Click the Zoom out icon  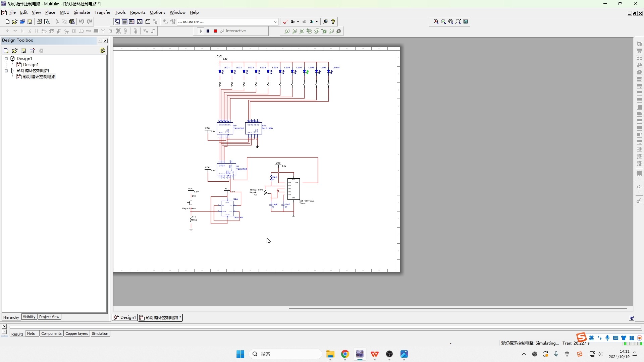click(x=443, y=22)
